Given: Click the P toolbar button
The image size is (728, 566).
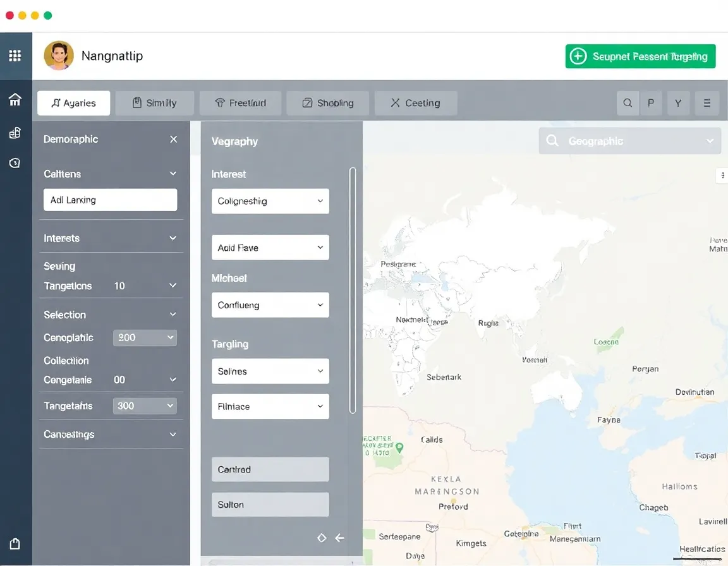Looking at the screenshot, I should tap(651, 103).
